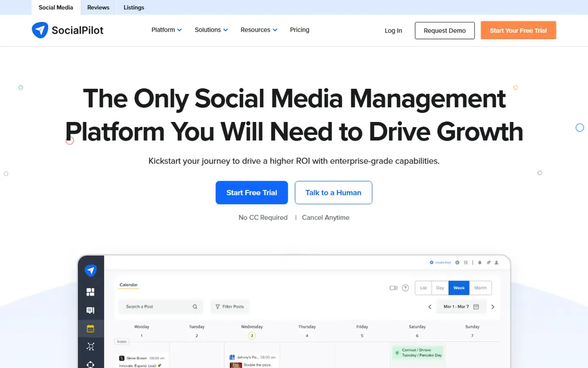Click the Monday column header
588x368 pixels.
[x=142, y=327]
